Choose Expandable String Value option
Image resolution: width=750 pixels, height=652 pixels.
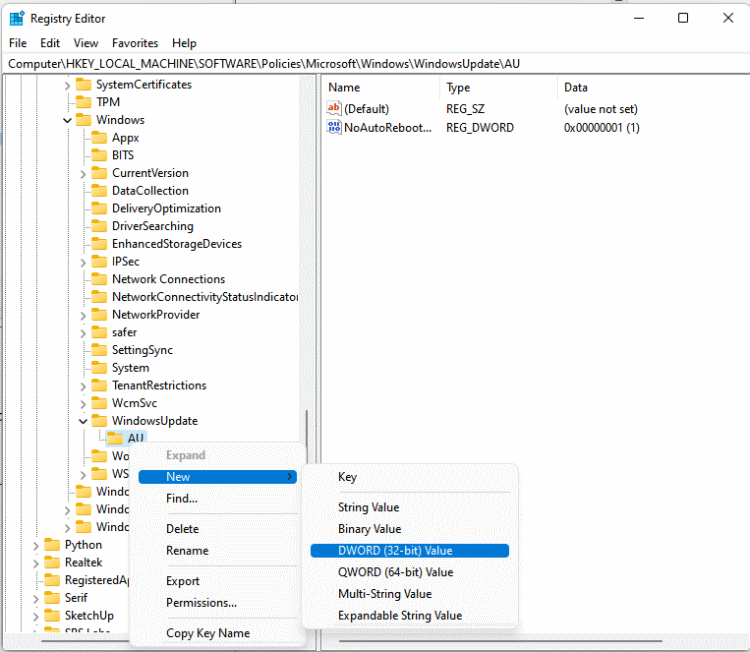[409, 616]
